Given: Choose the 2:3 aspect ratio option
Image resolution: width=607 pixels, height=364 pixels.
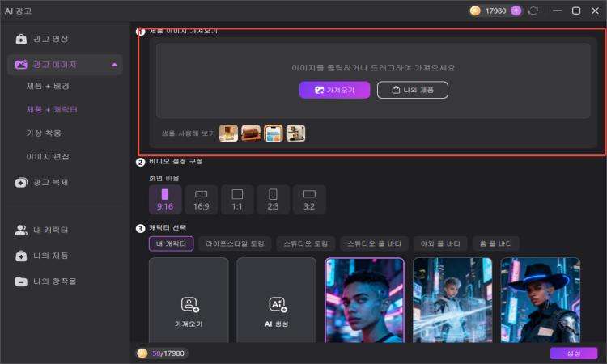Looking at the screenshot, I should pyautogui.click(x=273, y=200).
